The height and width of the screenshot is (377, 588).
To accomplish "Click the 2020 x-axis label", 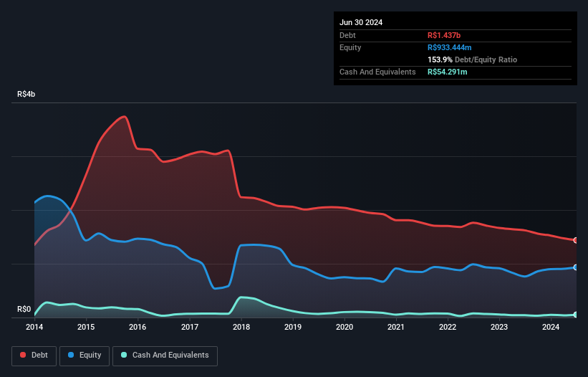I will point(344,327).
